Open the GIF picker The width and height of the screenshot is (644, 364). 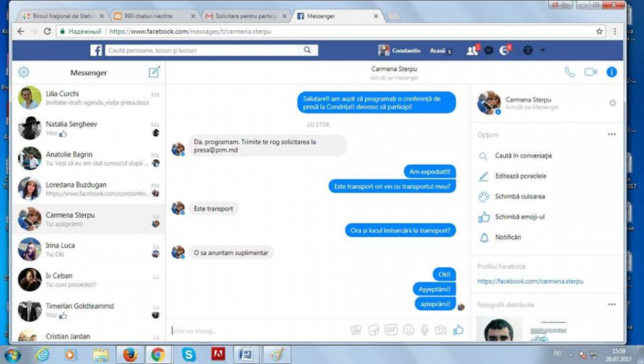pyautogui.click(x=391, y=330)
